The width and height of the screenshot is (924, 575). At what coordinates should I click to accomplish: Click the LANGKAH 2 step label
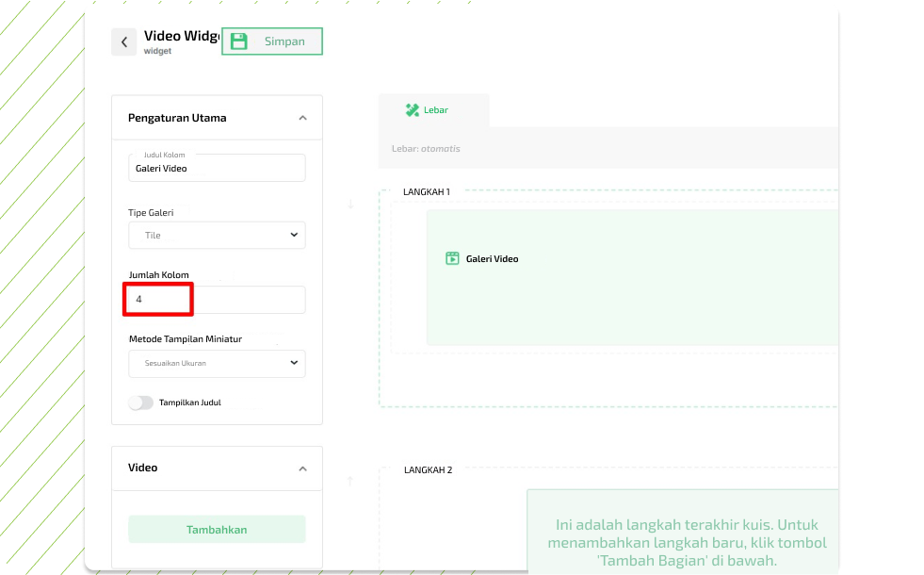tap(429, 469)
